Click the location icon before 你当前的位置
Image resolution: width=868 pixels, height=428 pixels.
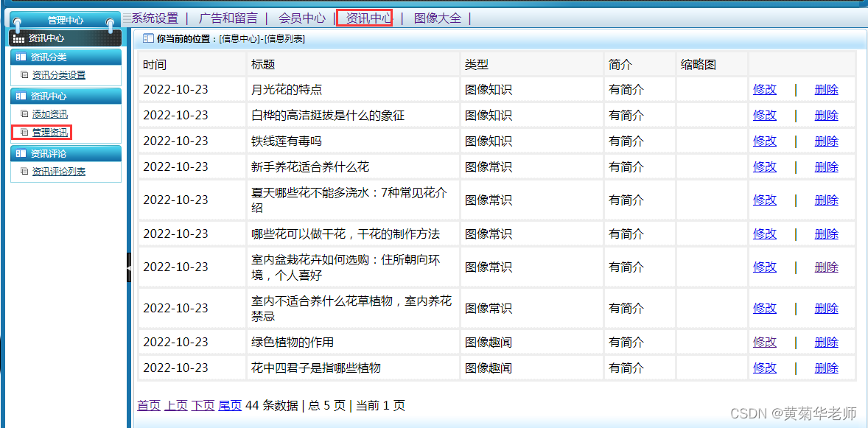click(148, 38)
